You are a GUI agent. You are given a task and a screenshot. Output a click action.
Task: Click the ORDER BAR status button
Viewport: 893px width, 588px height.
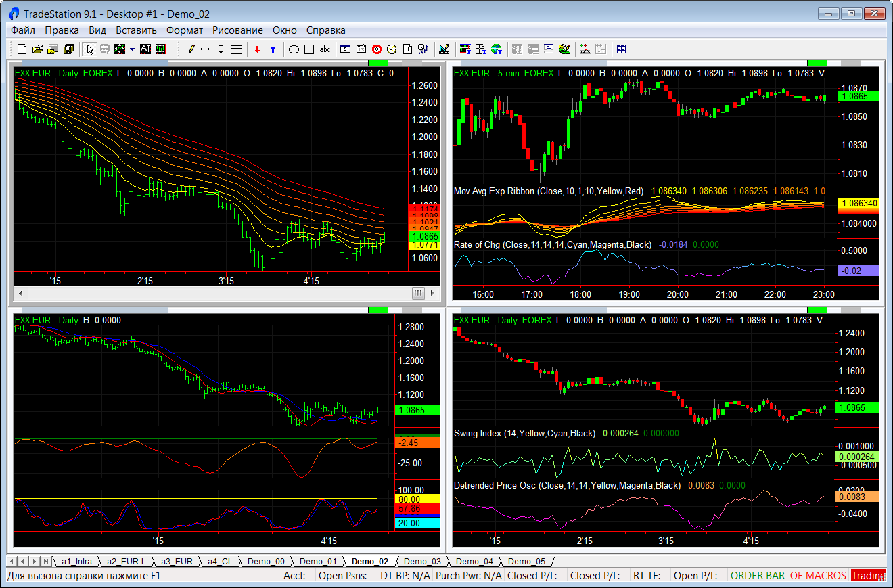click(758, 576)
